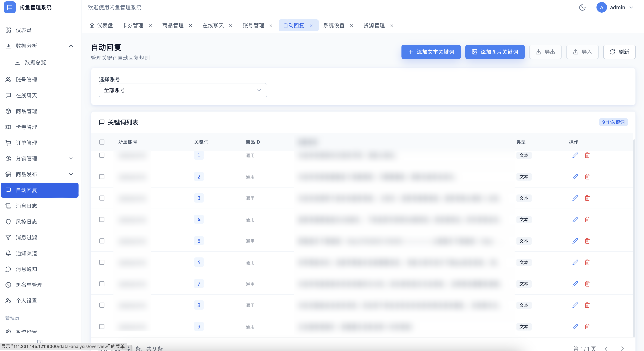Close the 商品管理 tab
This screenshot has width=644, height=351.
[190, 26]
